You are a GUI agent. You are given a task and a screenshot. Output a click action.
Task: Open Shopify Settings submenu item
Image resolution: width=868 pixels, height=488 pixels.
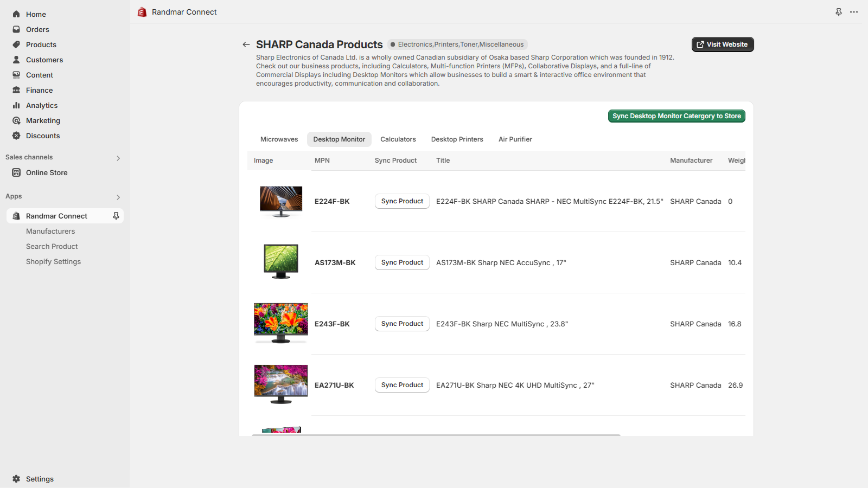point(53,261)
